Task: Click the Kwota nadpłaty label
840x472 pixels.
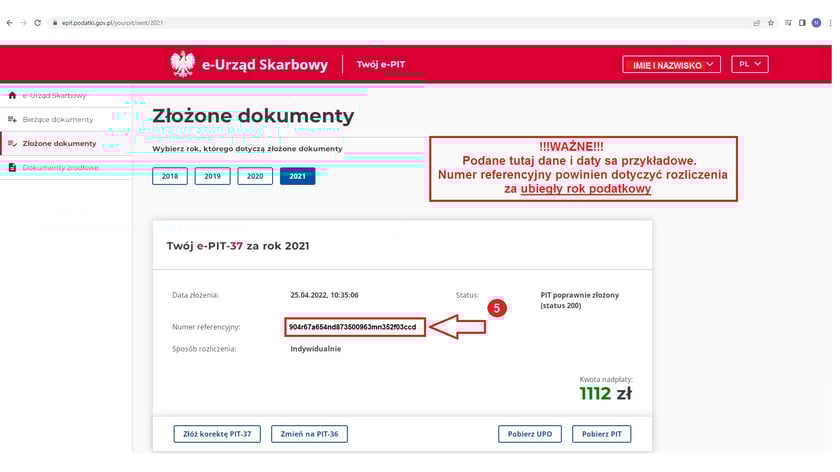Action: 606,379
